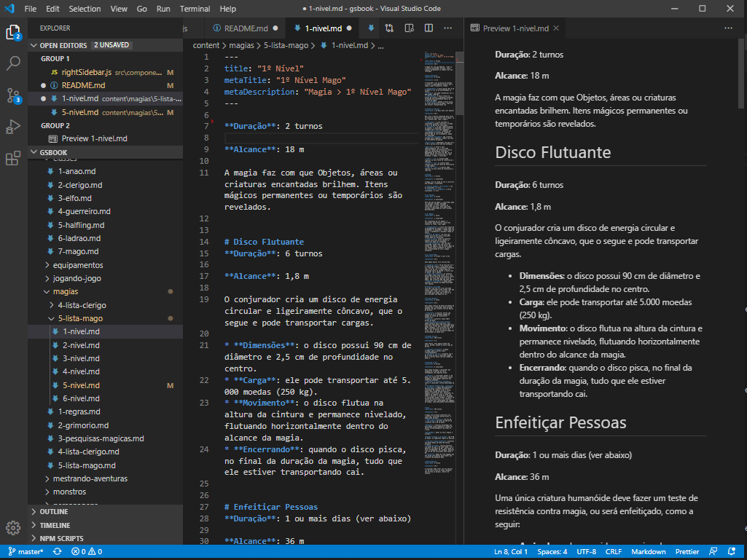
Task: Open the Terminal menu
Action: pyautogui.click(x=195, y=9)
